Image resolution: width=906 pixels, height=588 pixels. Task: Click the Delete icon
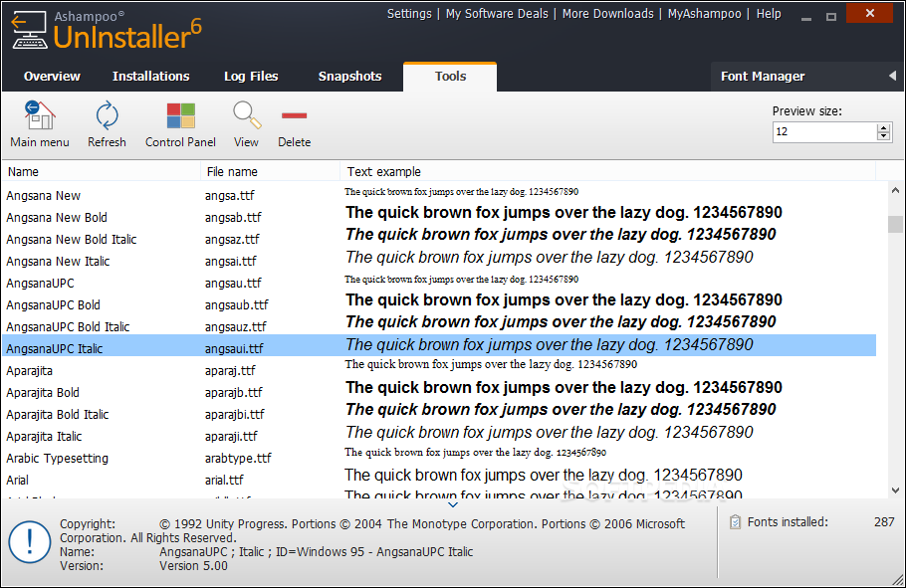coord(294,115)
